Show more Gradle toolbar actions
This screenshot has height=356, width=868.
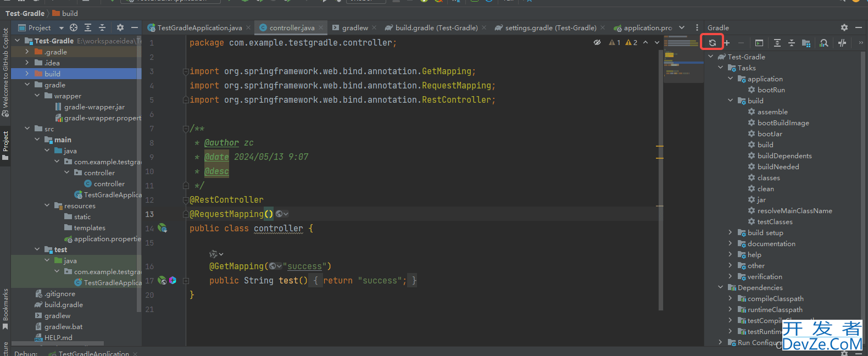(x=861, y=43)
